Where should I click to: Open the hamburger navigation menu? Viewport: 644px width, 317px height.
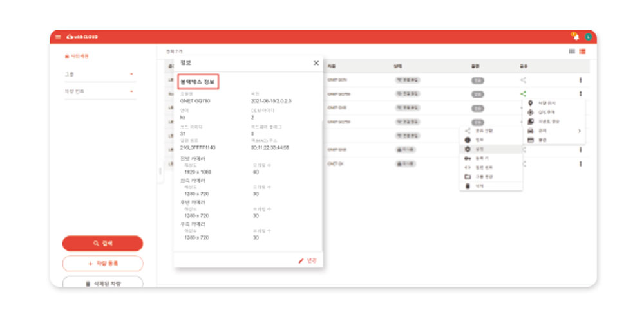58,37
